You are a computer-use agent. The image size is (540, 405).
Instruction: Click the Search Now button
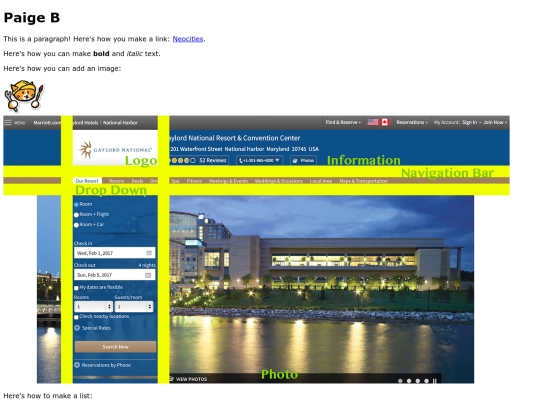(x=115, y=347)
